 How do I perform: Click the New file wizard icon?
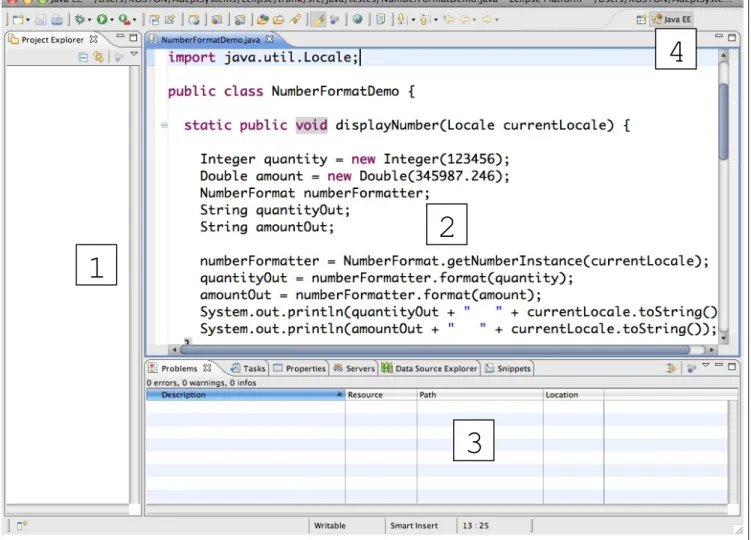click(x=18, y=20)
